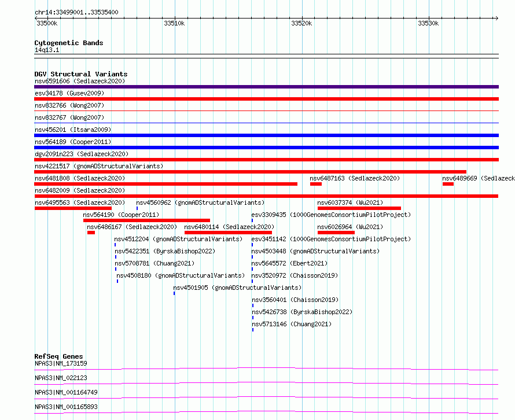Image resolution: width=515 pixels, height=420 pixels.
Task: Open variant nsv5645572 (Ebert2021) label
Action: point(289,263)
